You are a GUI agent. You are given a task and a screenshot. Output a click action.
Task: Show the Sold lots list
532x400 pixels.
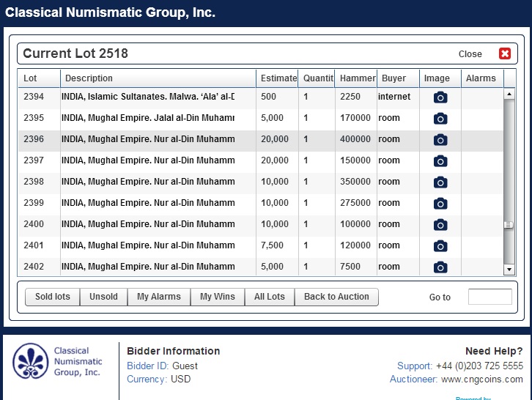53,297
